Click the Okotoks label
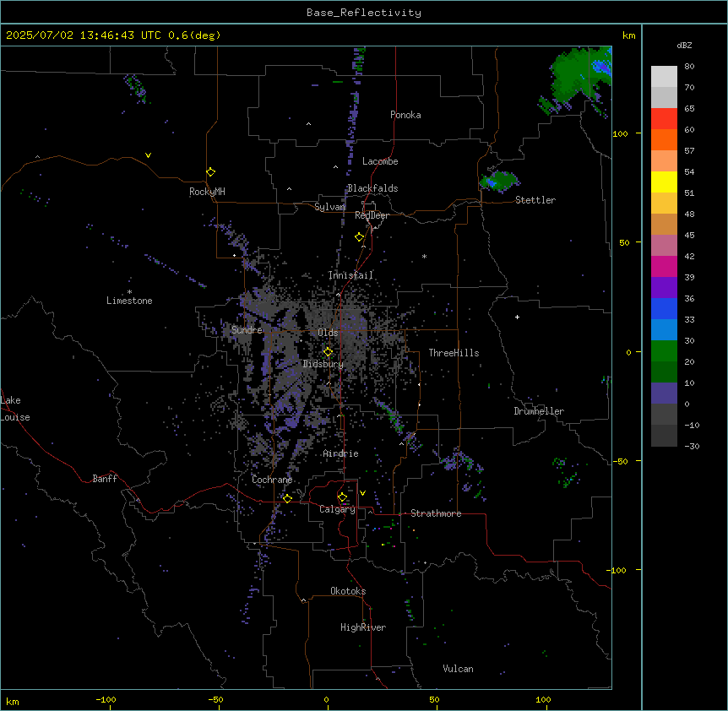 coord(348,591)
